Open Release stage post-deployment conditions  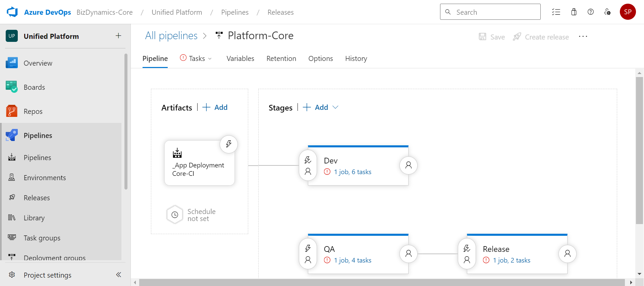(568, 254)
